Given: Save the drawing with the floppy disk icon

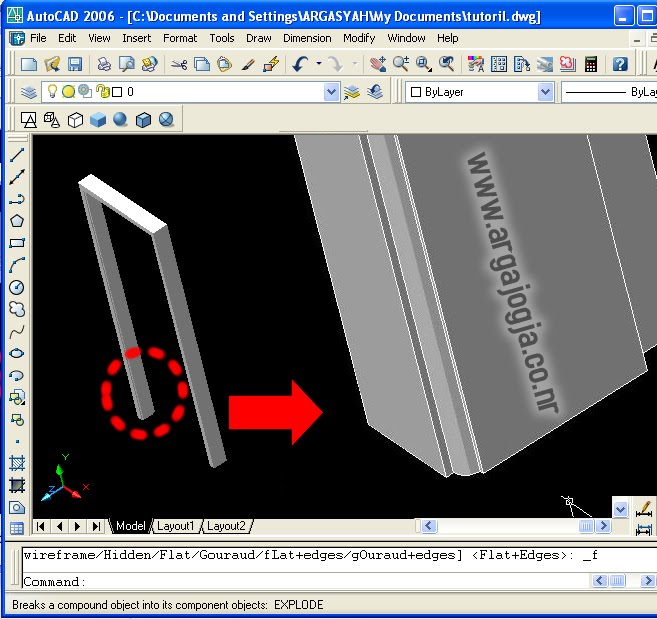Looking at the screenshot, I should 75,64.
